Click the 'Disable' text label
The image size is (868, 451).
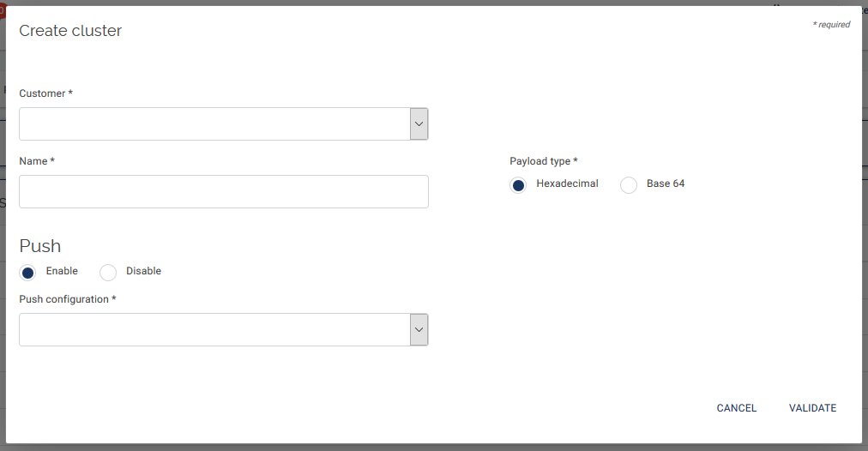click(x=143, y=271)
